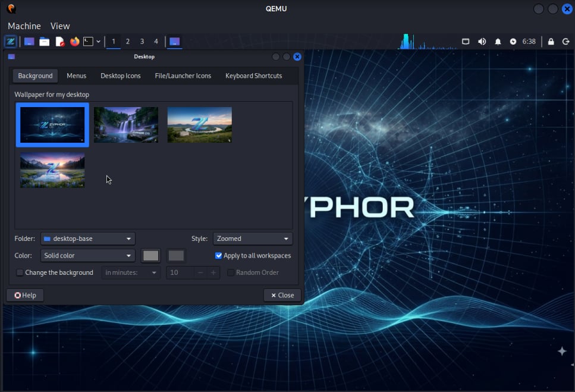Screen dimensions: 575x392
Task: Enable the Change the background checkbox
Action: [20, 272]
